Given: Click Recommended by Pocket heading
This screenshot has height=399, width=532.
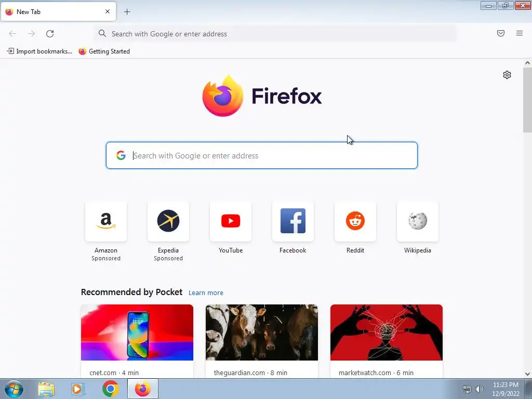Looking at the screenshot, I should (131, 292).
